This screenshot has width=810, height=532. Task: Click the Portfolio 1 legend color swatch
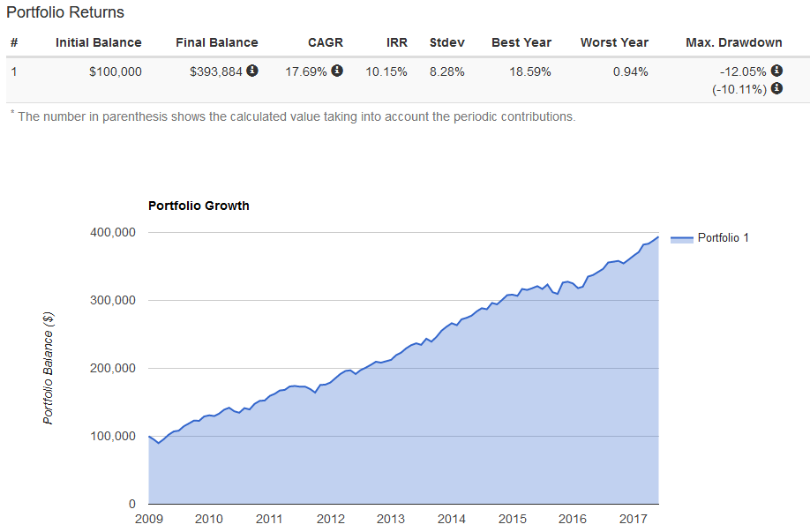[x=681, y=238]
